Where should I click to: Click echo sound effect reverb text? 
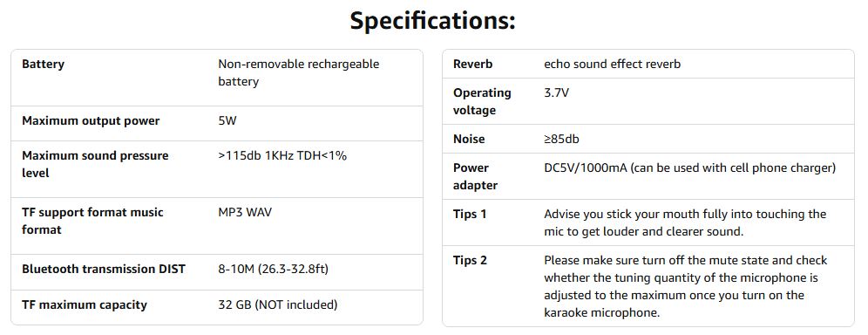click(613, 65)
